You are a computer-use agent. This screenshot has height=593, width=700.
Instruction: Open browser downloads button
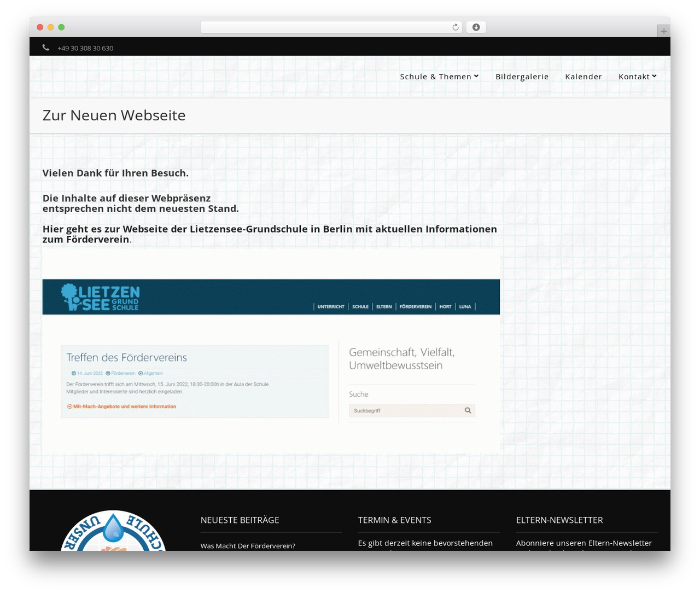pyautogui.click(x=476, y=27)
